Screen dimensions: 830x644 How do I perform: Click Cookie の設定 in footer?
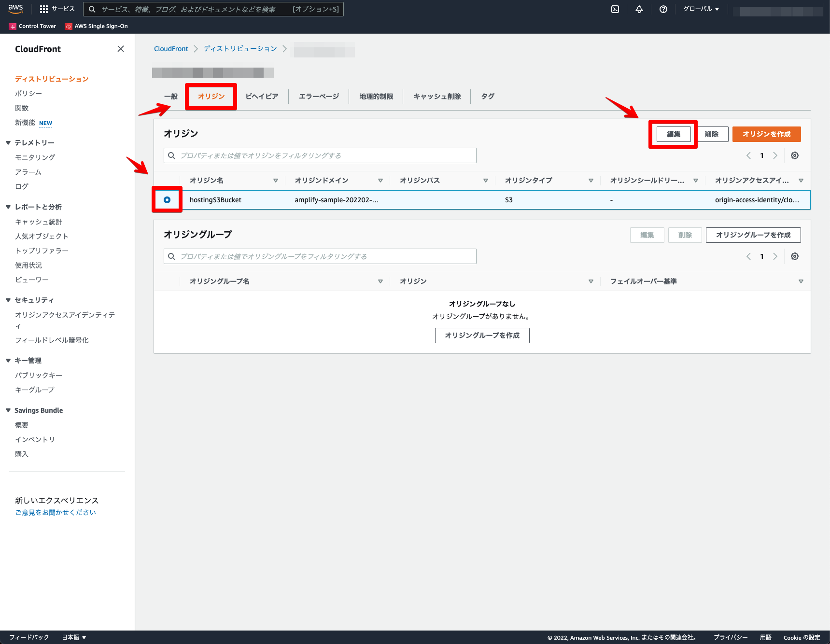[x=802, y=637]
